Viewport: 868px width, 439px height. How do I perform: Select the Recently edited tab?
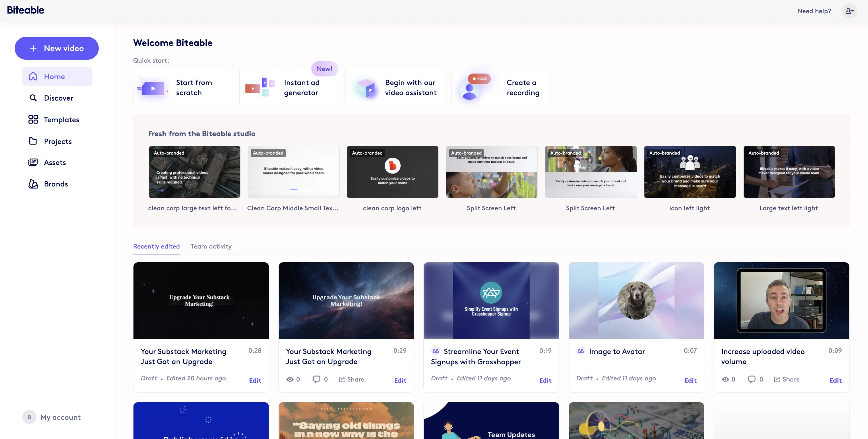(x=156, y=247)
